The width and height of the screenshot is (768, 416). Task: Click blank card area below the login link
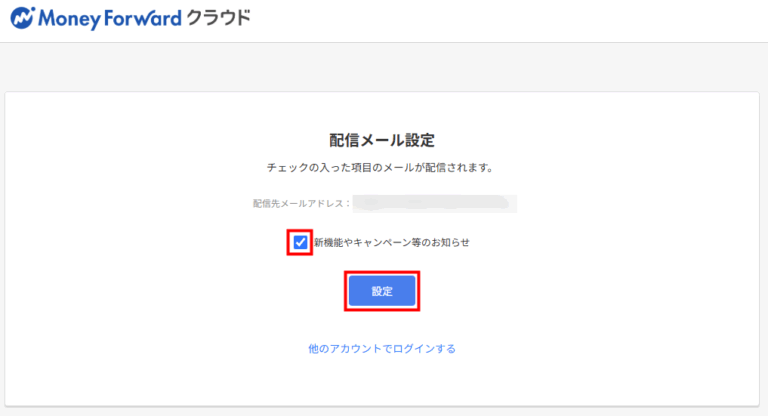coord(382,385)
